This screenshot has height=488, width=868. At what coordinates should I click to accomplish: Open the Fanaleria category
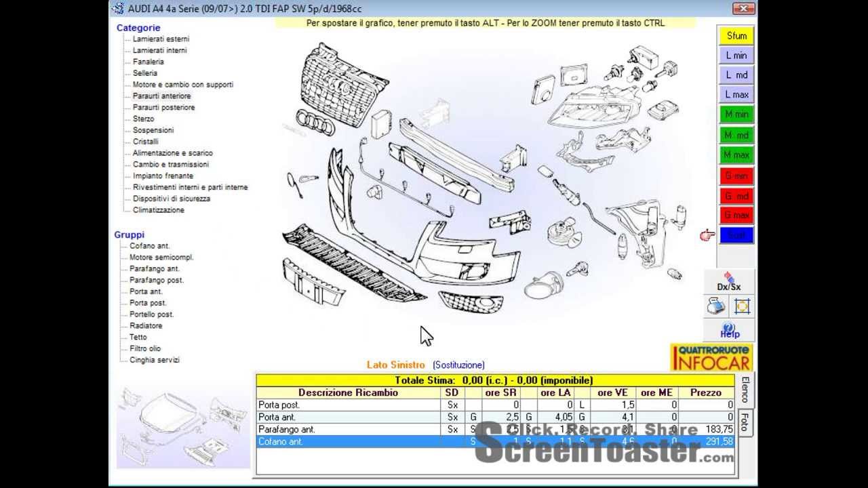point(148,62)
